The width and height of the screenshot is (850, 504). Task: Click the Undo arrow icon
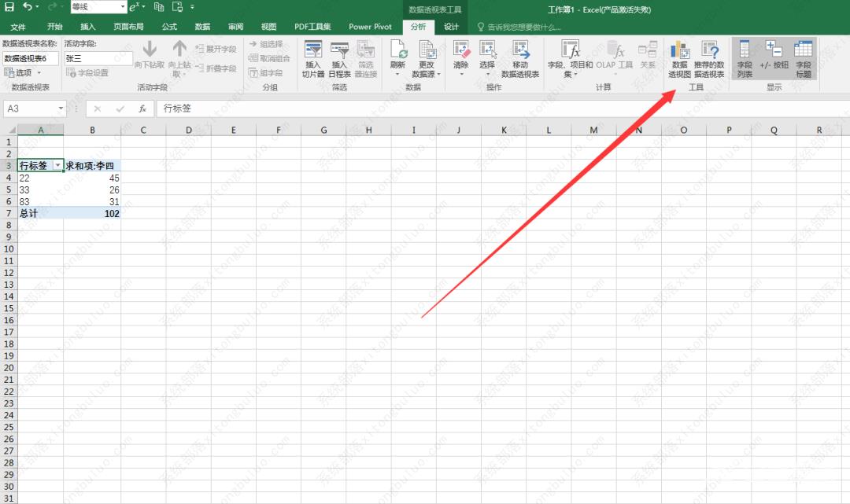[27, 7]
